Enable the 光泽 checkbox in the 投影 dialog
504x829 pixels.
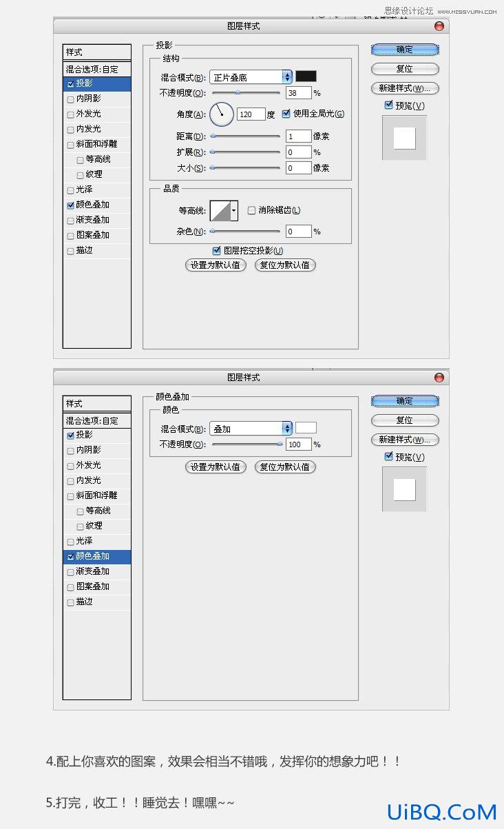pos(70,190)
